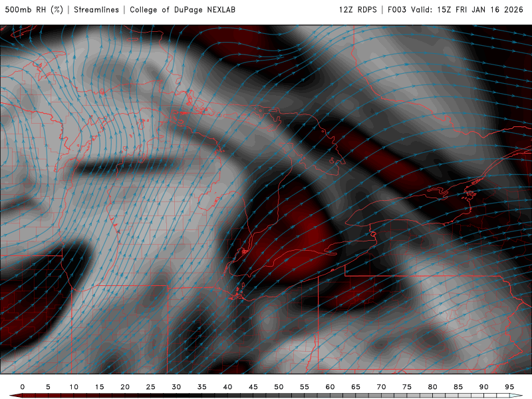Click the colorbar label "60"
Viewport: 532px width, 399px height.
(x=330, y=387)
